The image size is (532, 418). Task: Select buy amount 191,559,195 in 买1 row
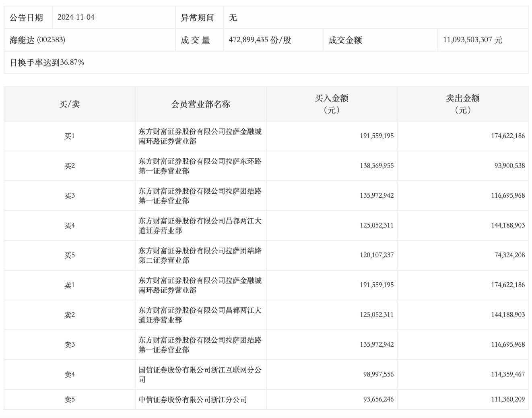377,136
